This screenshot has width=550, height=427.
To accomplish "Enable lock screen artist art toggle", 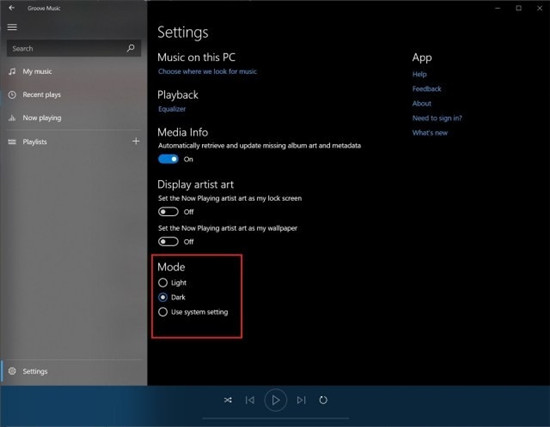I will click(168, 212).
